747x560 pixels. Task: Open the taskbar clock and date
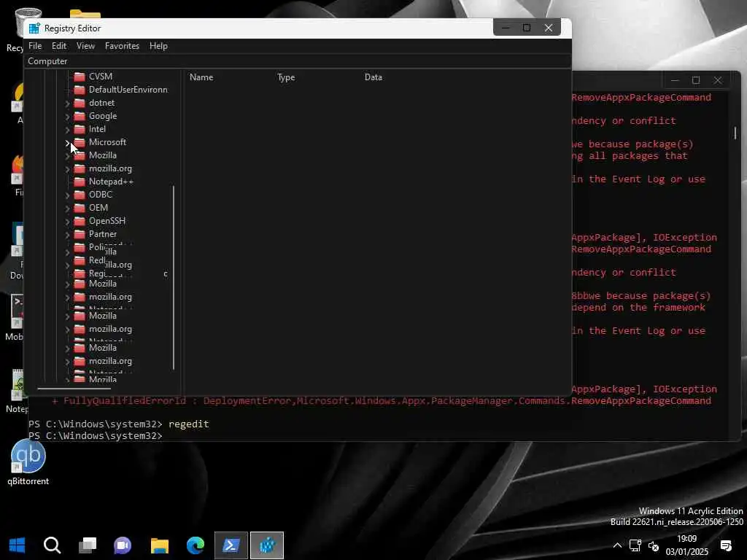pyautogui.click(x=686, y=545)
